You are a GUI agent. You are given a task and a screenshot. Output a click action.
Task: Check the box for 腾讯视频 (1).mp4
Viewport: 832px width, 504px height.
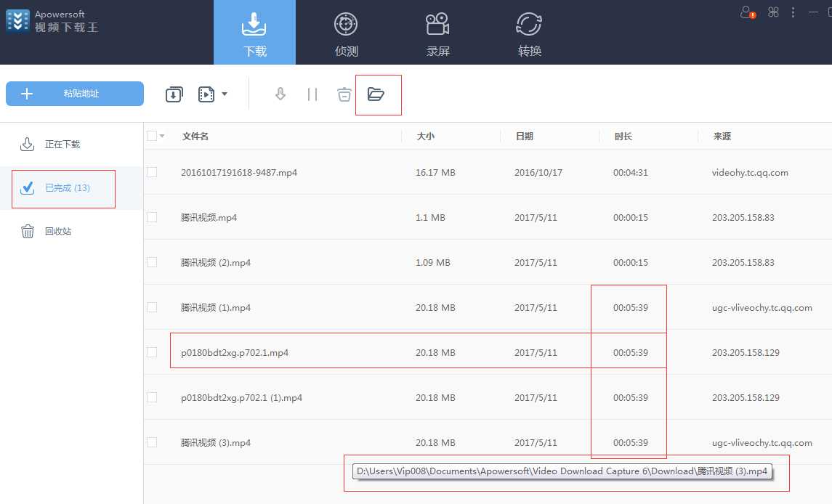(x=152, y=308)
